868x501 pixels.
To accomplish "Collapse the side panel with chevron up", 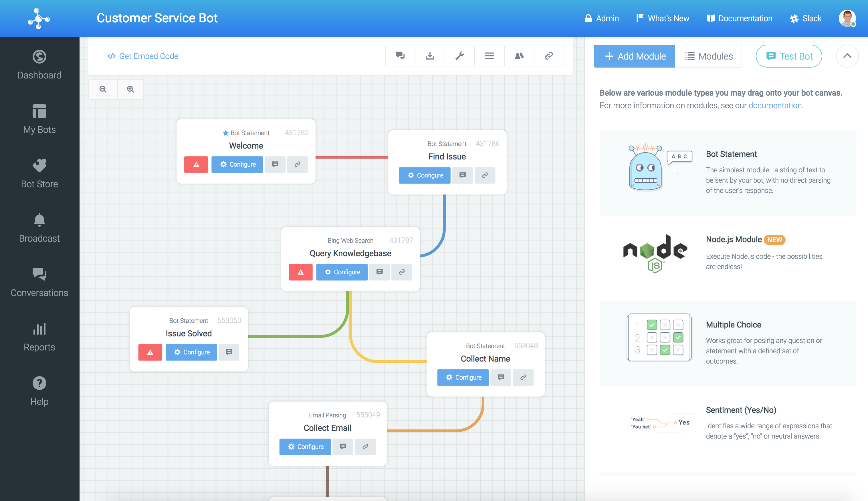I will point(847,56).
